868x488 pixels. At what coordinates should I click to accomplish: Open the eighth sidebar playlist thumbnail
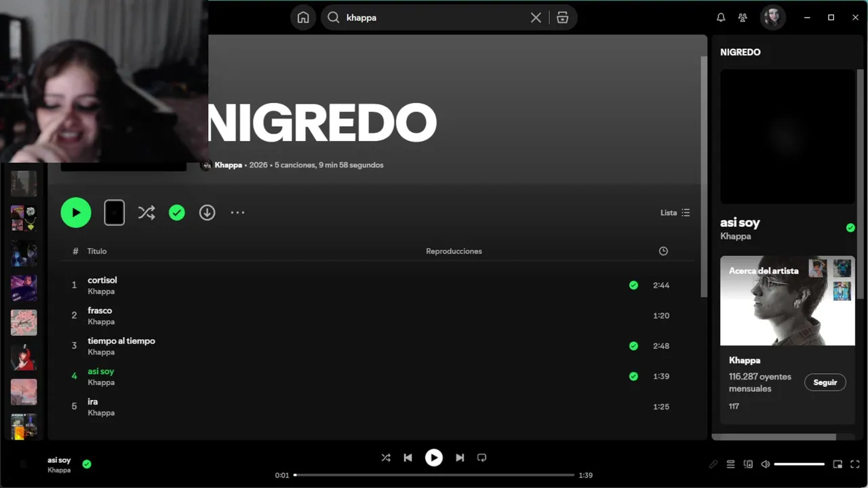click(x=24, y=426)
